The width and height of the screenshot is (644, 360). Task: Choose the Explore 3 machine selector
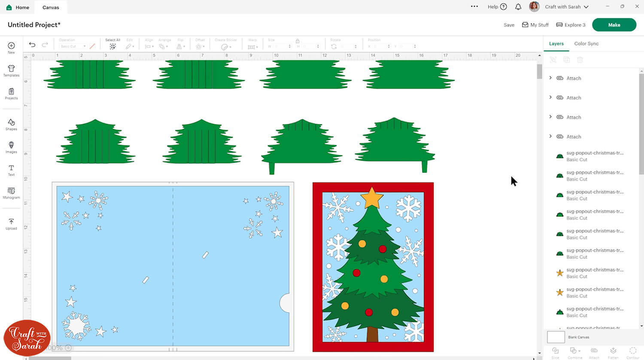pyautogui.click(x=571, y=25)
